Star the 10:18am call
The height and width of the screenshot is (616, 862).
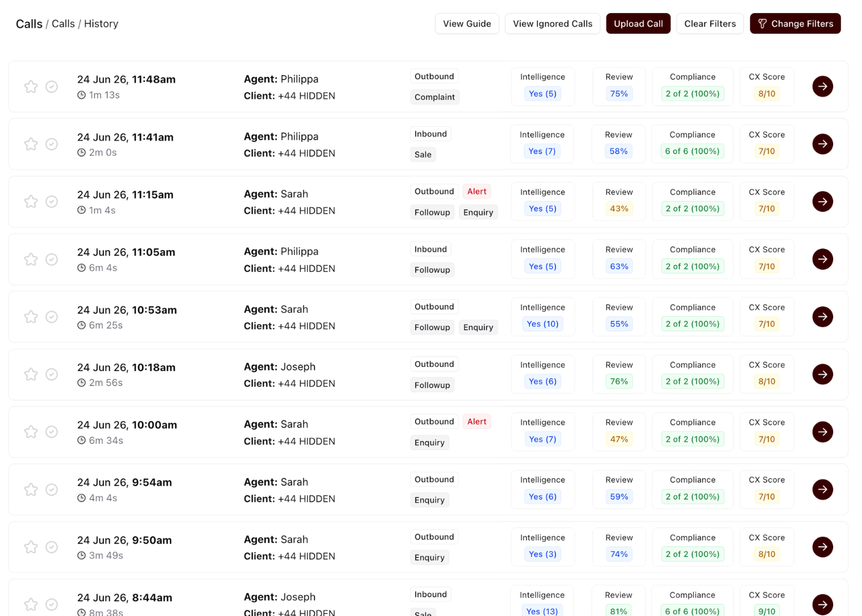pyautogui.click(x=31, y=375)
